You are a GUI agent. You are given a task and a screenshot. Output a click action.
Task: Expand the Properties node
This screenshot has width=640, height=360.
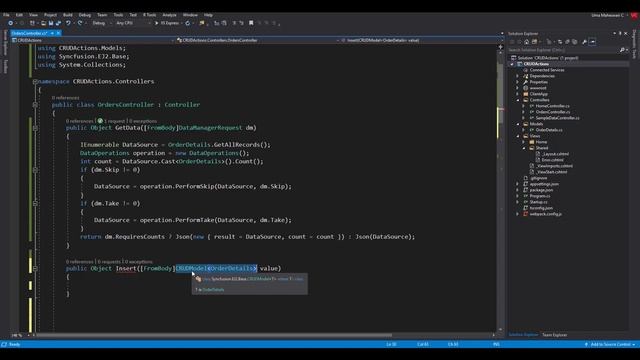tap(518, 82)
